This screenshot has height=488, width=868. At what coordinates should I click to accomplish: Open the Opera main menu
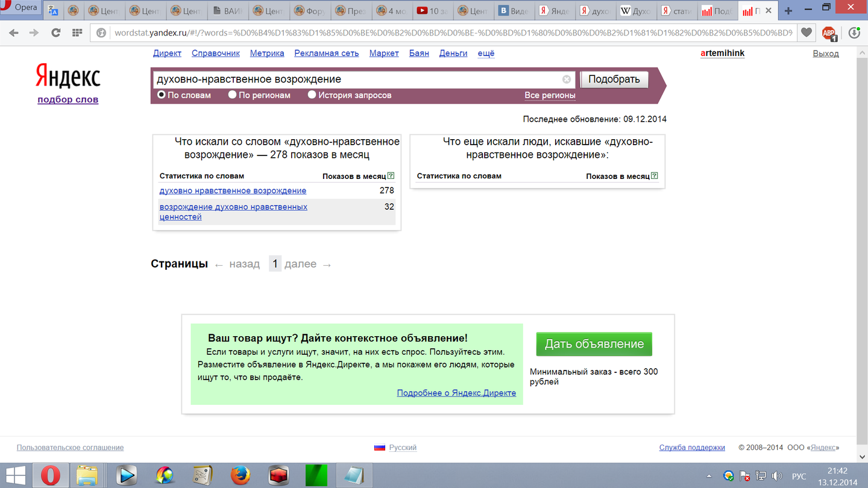(20, 8)
